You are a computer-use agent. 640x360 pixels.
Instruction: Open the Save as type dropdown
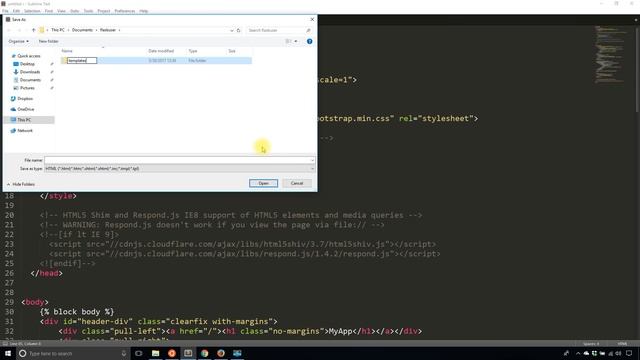tap(180, 169)
